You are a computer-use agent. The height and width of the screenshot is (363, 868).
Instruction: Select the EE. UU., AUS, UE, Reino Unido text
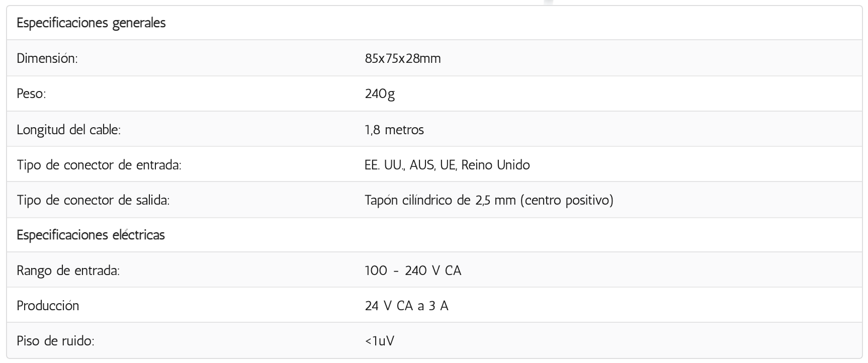point(447,165)
